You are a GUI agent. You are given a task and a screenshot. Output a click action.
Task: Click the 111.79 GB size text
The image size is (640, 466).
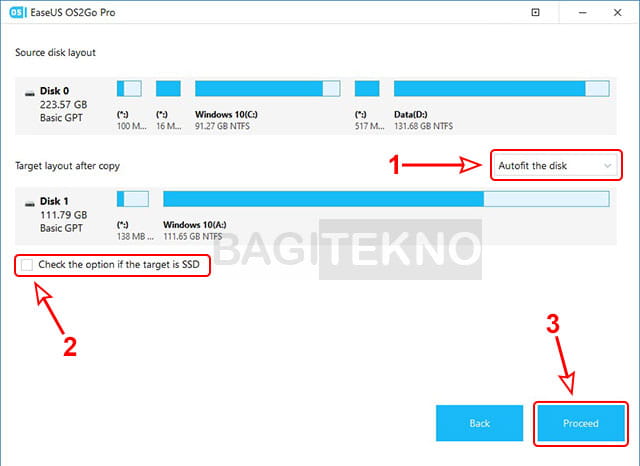click(63, 215)
